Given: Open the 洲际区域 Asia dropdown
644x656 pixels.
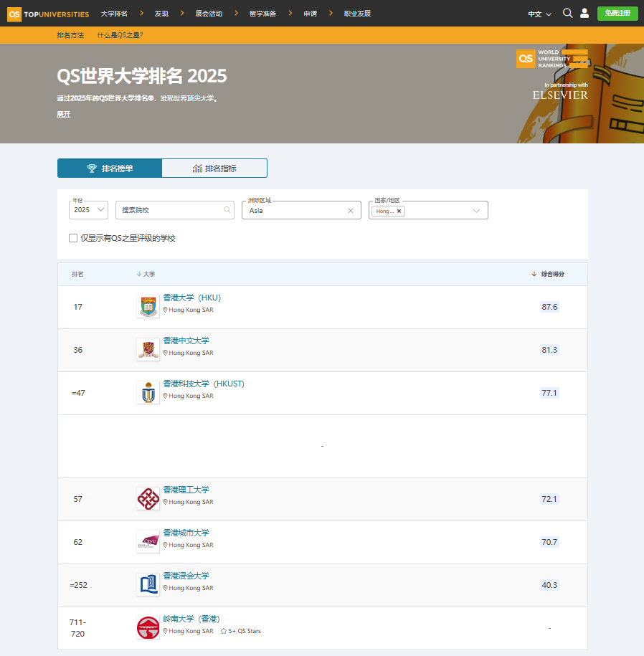Looking at the screenshot, I should 301,211.
